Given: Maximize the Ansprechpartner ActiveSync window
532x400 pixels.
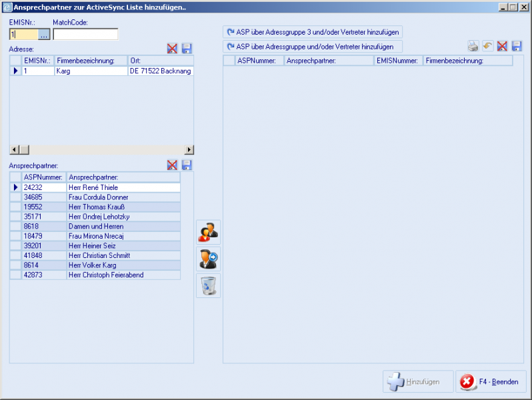Looking at the screenshot, I should [513, 7].
